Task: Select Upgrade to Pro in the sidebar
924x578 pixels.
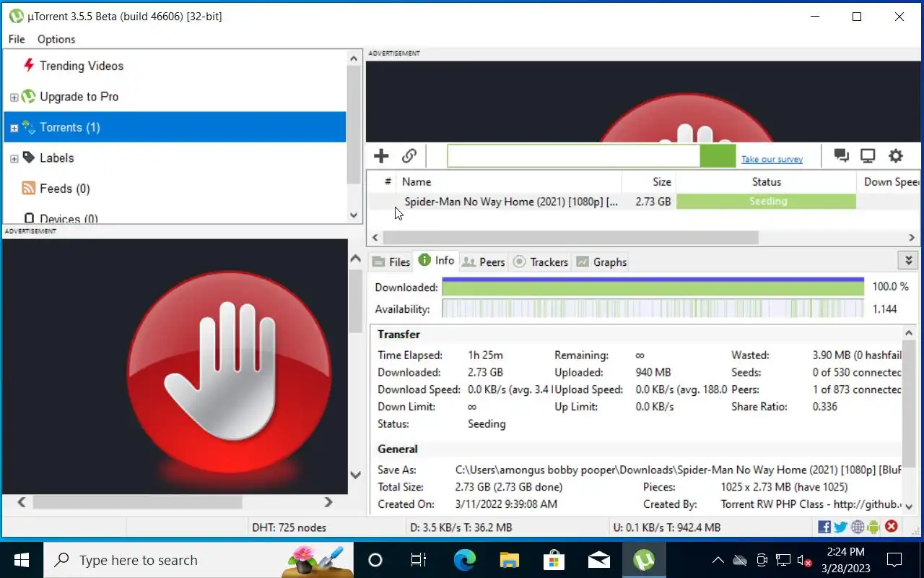Action: click(x=79, y=97)
